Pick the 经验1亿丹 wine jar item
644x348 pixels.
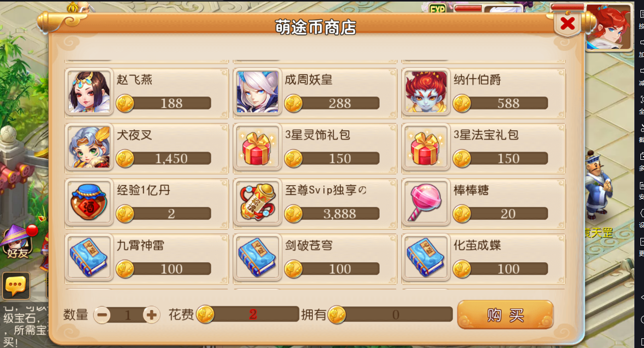point(89,202)
